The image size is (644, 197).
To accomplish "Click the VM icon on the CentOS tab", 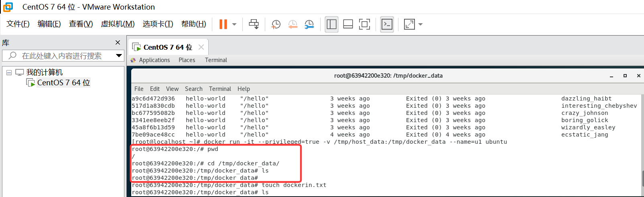I will point(136,47).
